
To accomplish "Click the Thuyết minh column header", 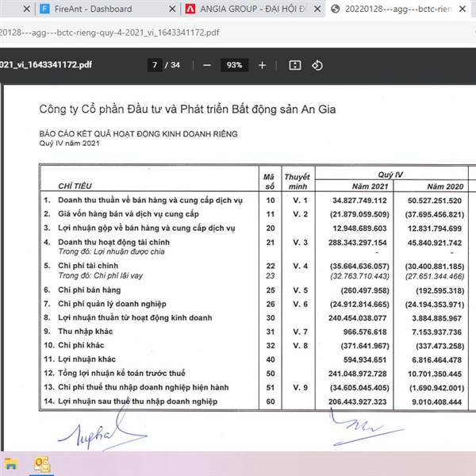I will click(297, 182).
